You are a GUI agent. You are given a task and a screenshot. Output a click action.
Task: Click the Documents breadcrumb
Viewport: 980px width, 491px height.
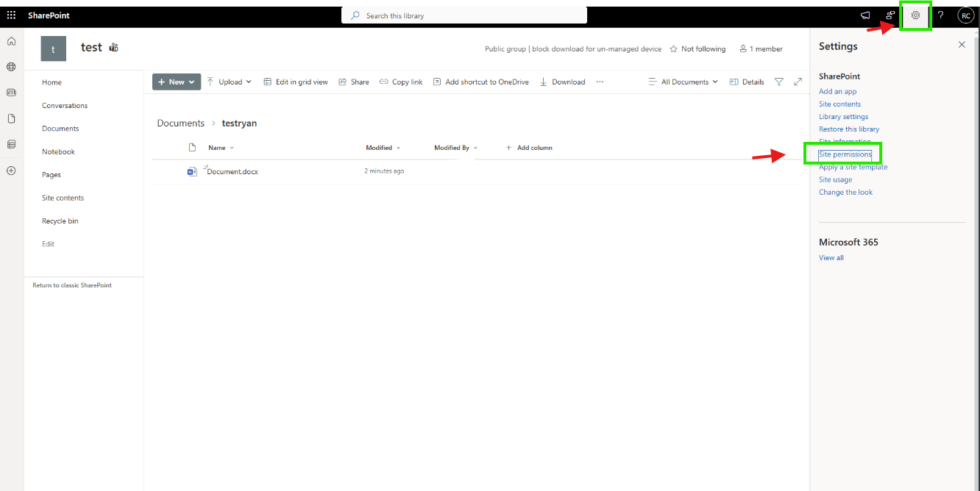click(x=180, y=123)
